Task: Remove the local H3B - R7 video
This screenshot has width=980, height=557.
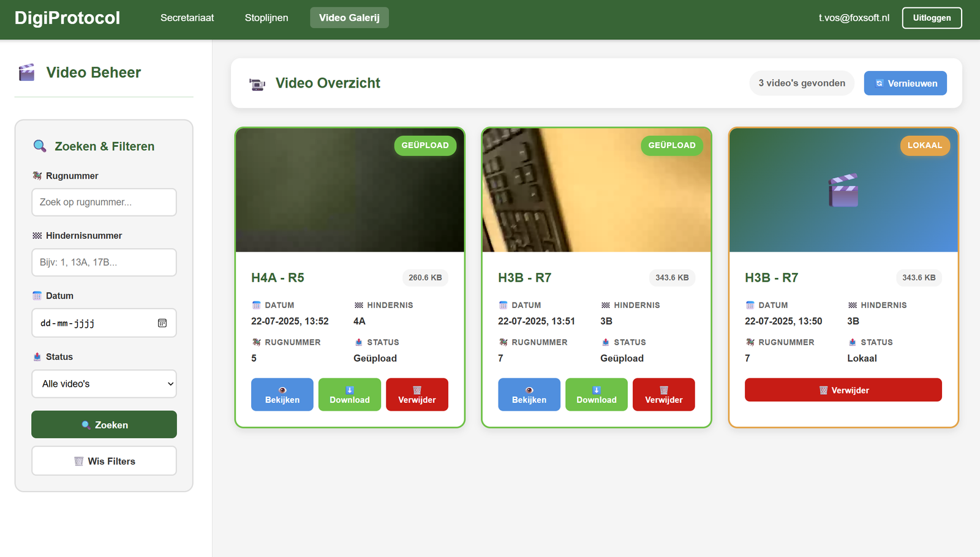Action: [843, 390]
